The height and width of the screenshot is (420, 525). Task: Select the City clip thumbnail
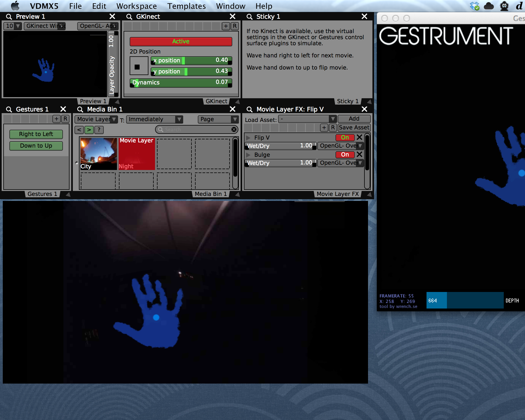coord(98,154)
